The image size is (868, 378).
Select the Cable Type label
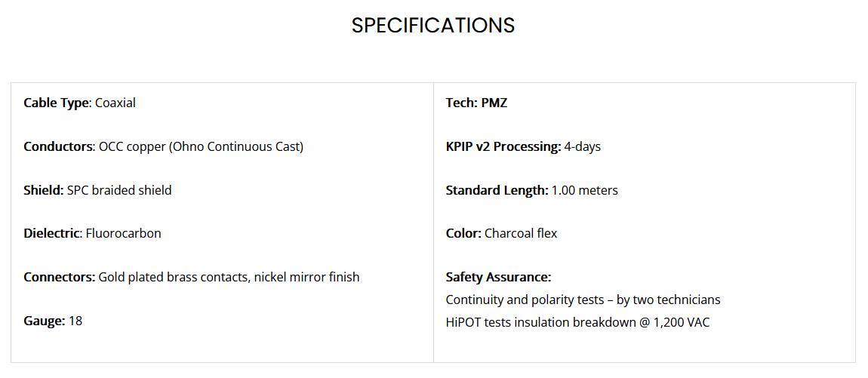click(x=56, y=103)
